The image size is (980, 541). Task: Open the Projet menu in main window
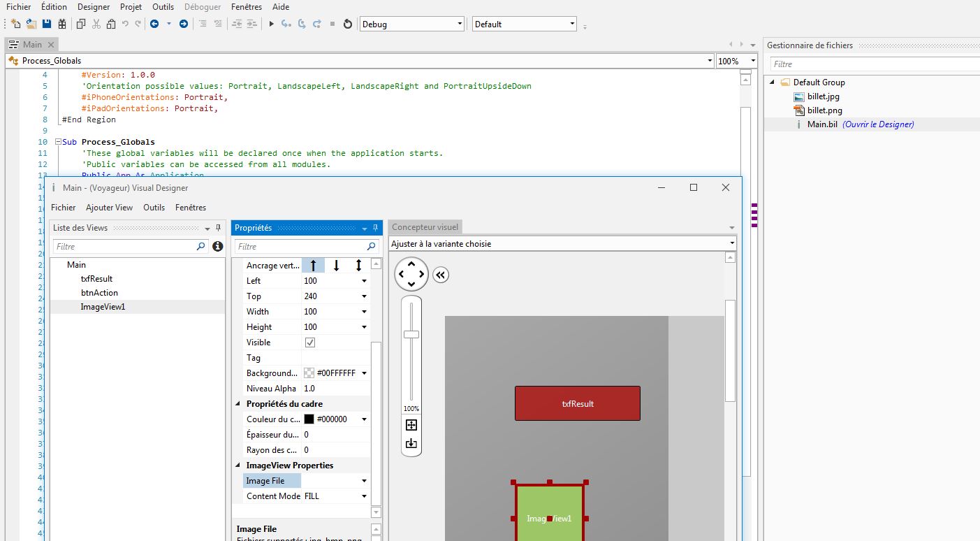coord(131,7)
